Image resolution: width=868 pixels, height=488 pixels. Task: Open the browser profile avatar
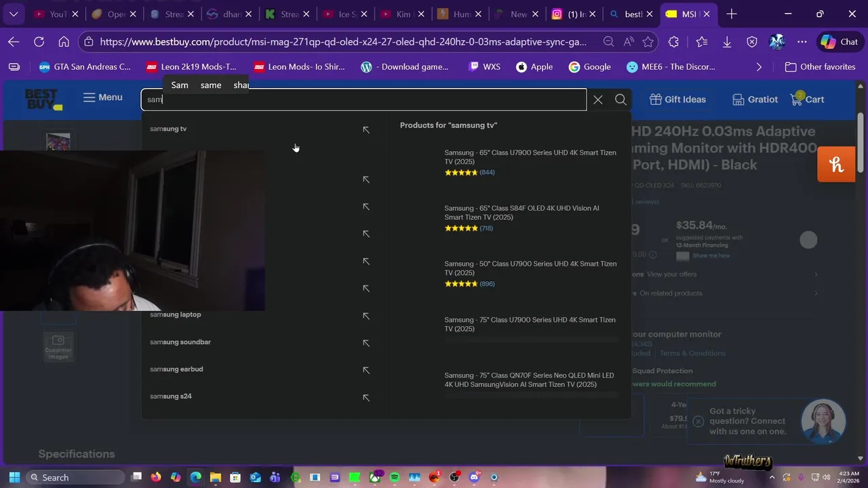[776, 42]
